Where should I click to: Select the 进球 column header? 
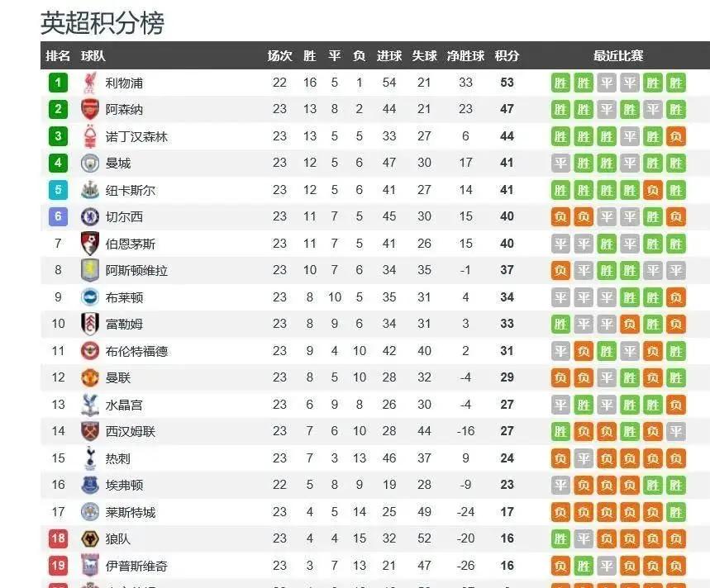click(x=389, y=56)
